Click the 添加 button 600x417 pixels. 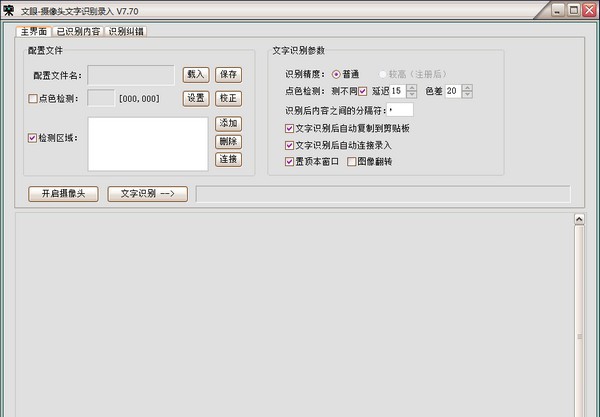click(x=228, y=124)
